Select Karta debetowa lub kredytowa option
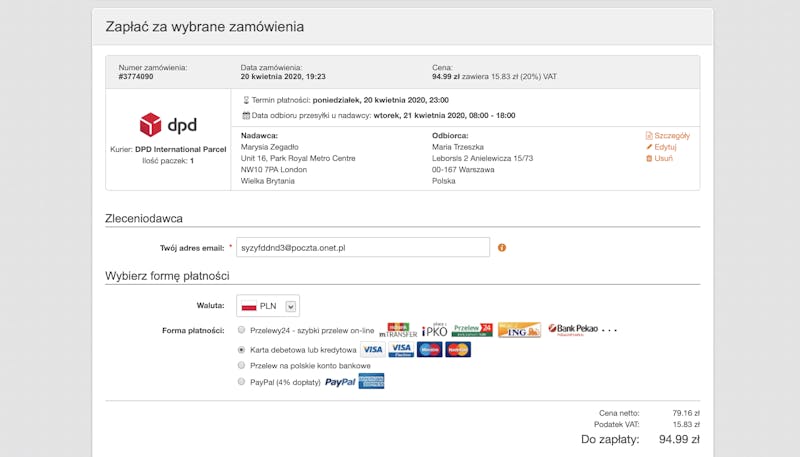Image resolution: width=800 pixels, height=457 pixels. 241,350
